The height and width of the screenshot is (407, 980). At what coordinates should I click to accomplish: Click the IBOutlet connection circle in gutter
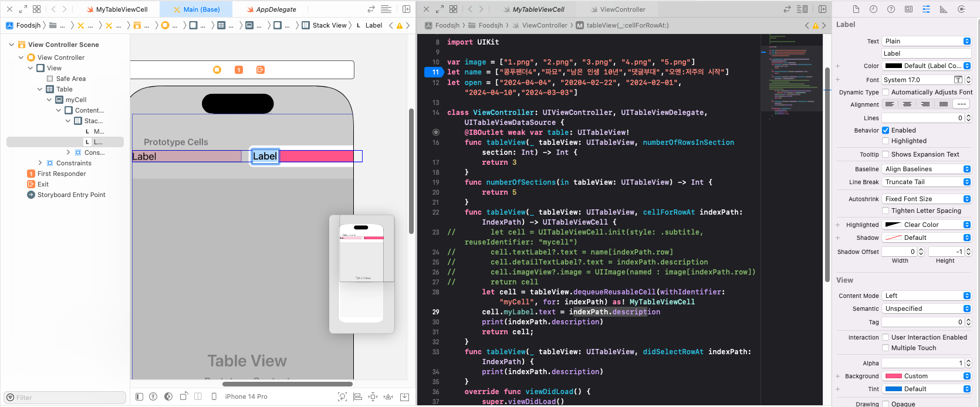click(x=435, y=133)
